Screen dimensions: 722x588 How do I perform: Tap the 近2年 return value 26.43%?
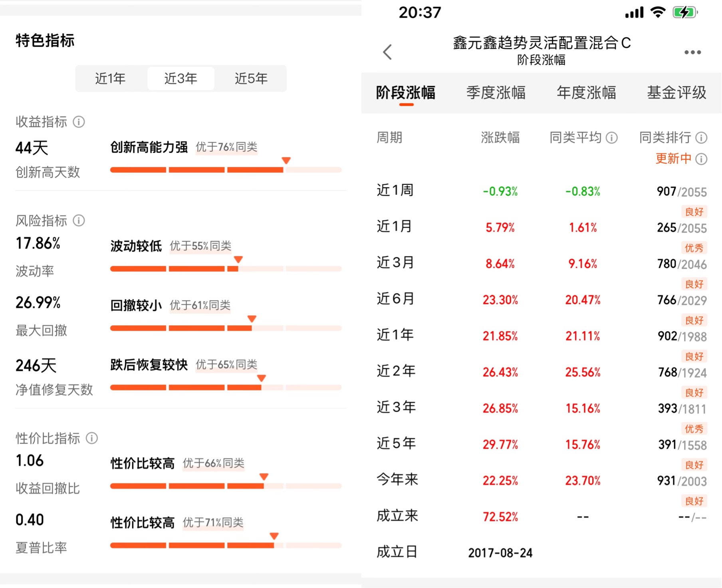point(500,372)
